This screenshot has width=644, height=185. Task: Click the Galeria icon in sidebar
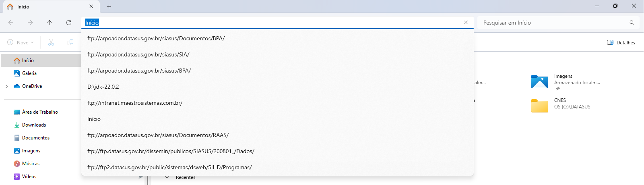(17, 73)
